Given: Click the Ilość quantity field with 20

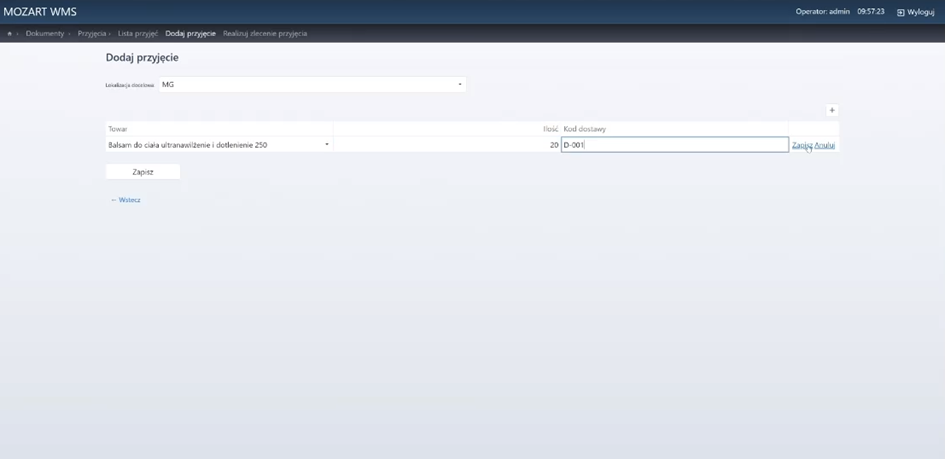Looking at the screenshot, I should click(446, 145).
